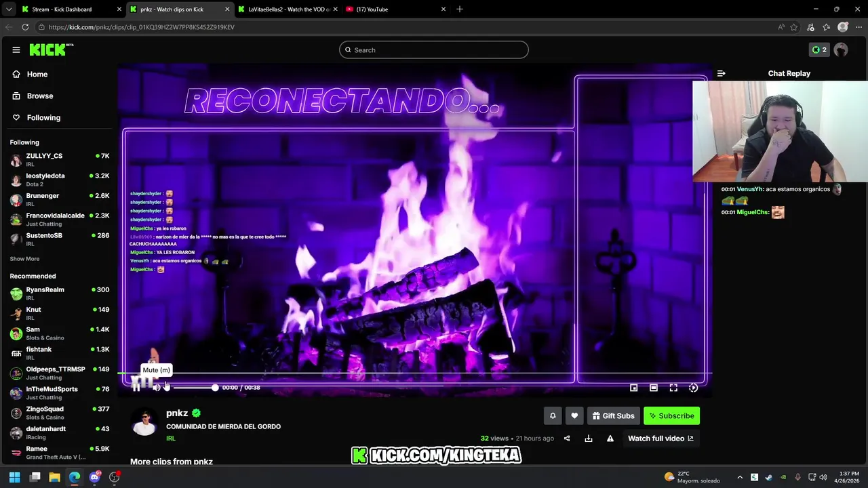Open RyansRealm recommended channel
Viewport: 868px width, 488px height.
tap(59, 293)
